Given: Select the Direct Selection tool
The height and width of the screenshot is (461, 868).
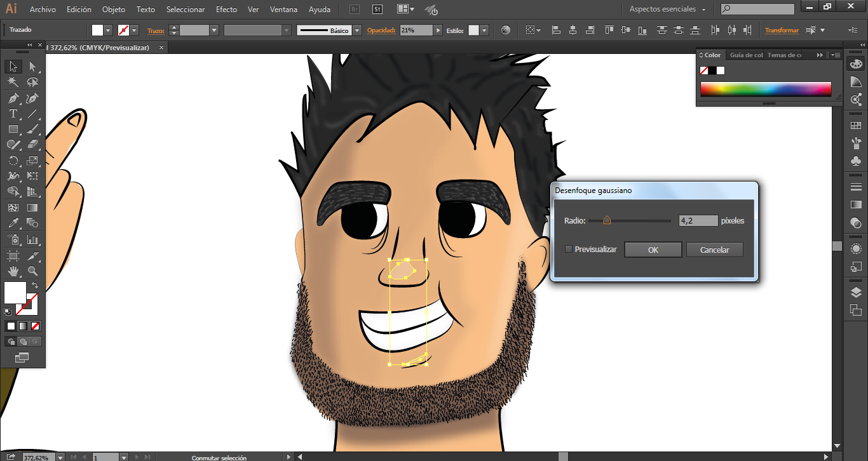Looking at the screenshot, I should coord(32,67).
